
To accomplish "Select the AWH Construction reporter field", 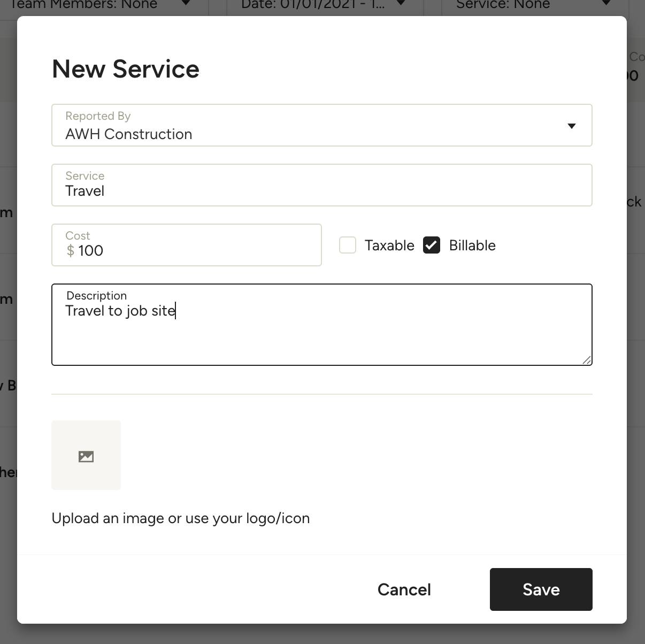I will (322, 125).
